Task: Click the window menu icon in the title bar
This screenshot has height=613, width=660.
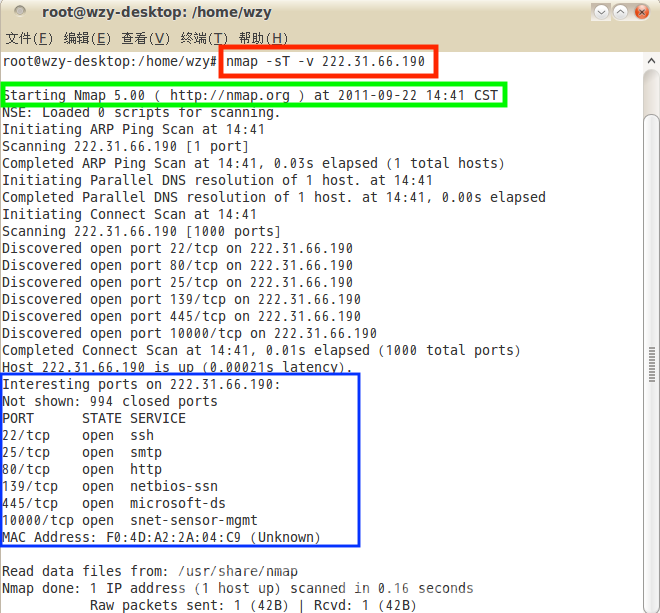Action: (20, 11)
